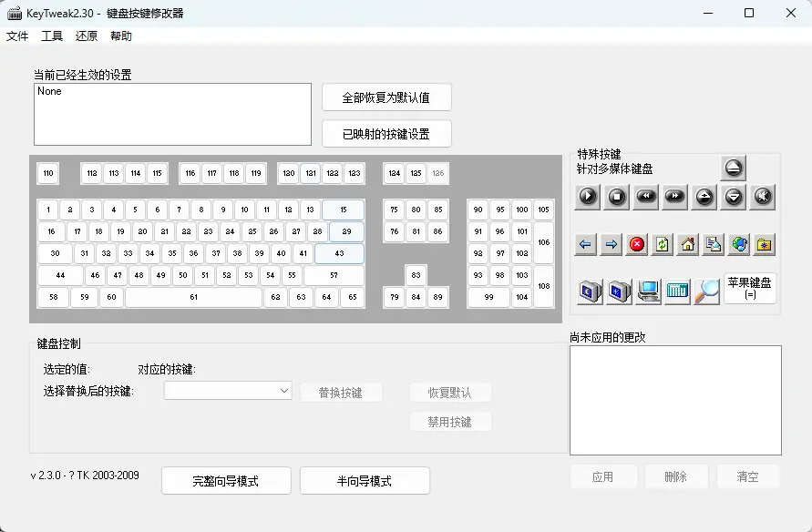
Task: Click the 恢复默认 button
Action: tap(450, 393)
